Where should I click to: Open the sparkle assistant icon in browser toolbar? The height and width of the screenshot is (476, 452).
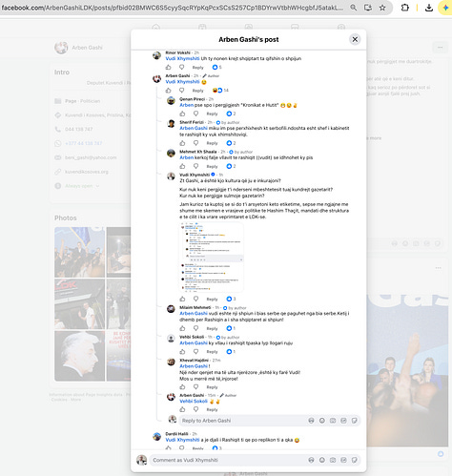pos(445,8)
